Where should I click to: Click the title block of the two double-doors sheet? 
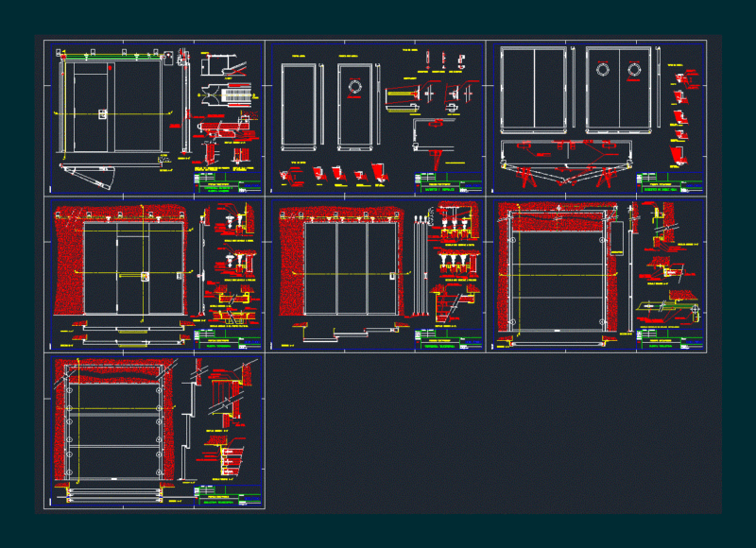click(670, 182)
